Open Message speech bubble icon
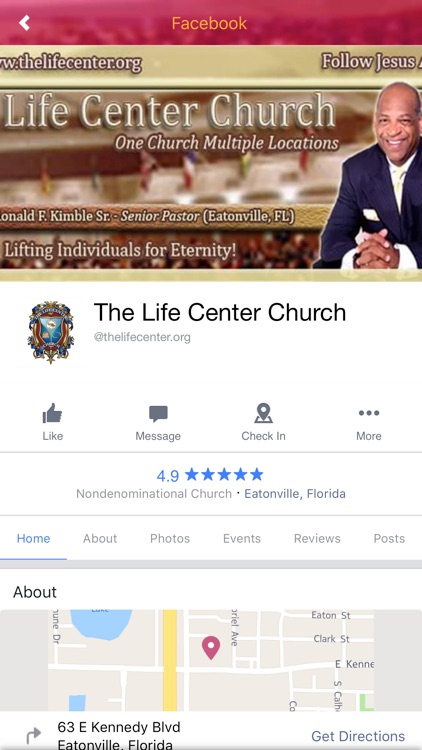422x750 pixels. [x=158, y=414]
